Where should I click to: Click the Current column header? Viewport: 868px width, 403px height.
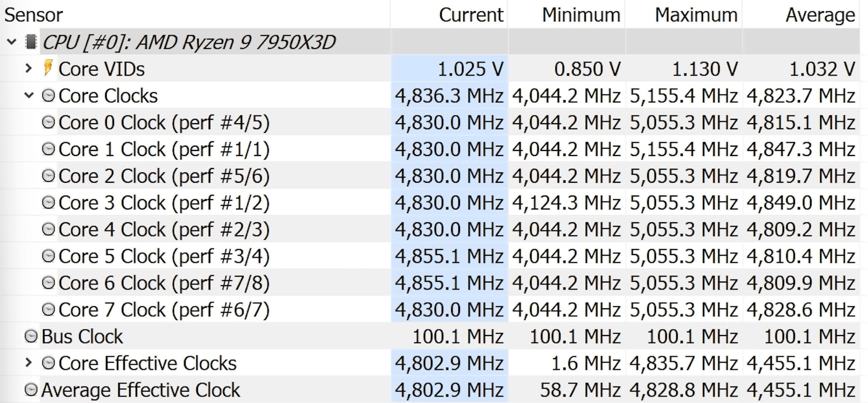(471, 15)
